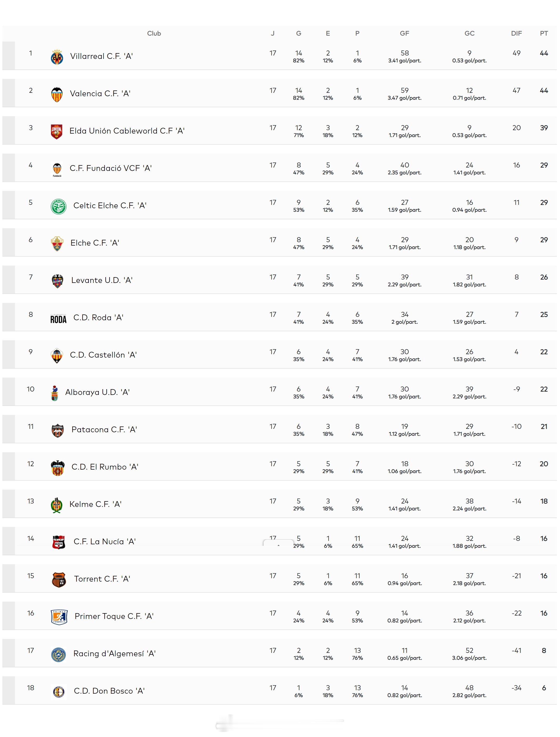Viewport: 560px width, 737px height.
Task: Select the Levante U.D. crest
Action: click(x=58, y=281)
